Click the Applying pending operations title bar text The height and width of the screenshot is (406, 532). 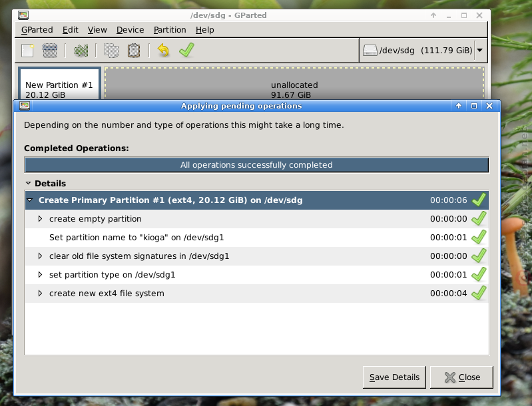(241, 106)
